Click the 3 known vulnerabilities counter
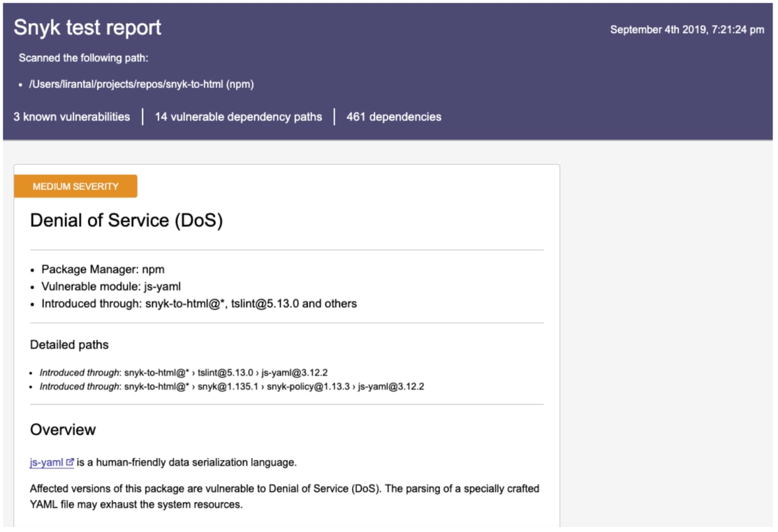The image size is (778, 532). coord(72,117)
